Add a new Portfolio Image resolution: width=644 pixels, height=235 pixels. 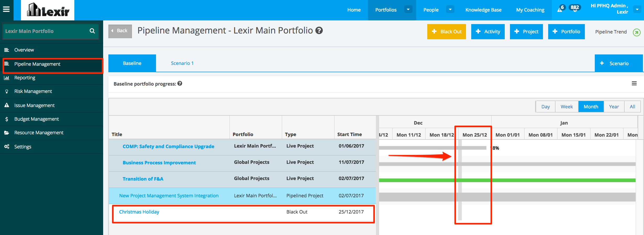click(x=567, y=32)
